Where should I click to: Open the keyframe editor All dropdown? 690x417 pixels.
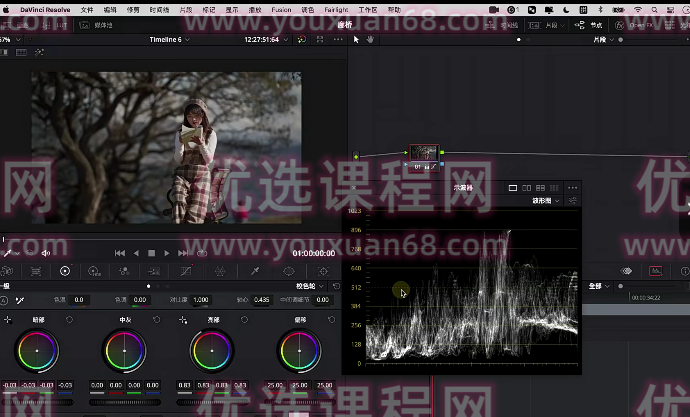point(599,286)
